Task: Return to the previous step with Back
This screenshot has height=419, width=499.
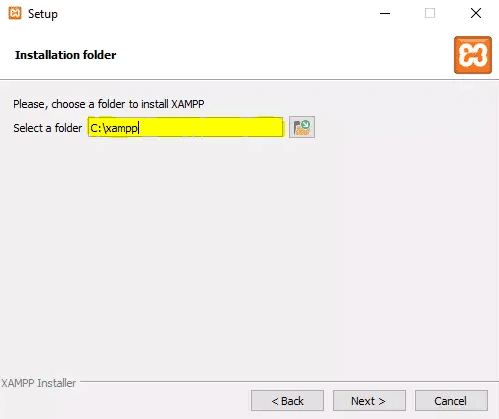Action: (x=287, y=401)
